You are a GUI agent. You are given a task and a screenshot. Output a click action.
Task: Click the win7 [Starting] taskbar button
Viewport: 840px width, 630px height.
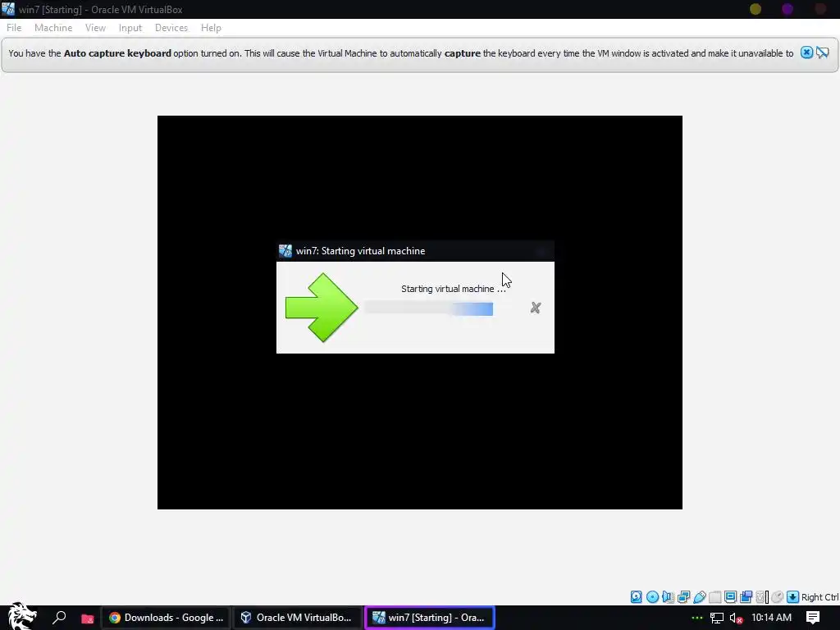pyautogui.click(x=429, y=618)
